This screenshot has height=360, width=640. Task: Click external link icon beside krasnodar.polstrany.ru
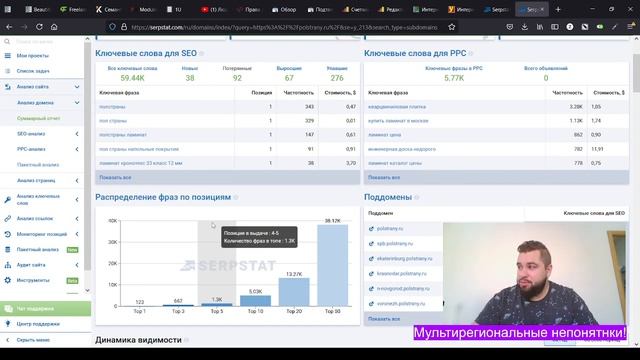click(371, 274)
